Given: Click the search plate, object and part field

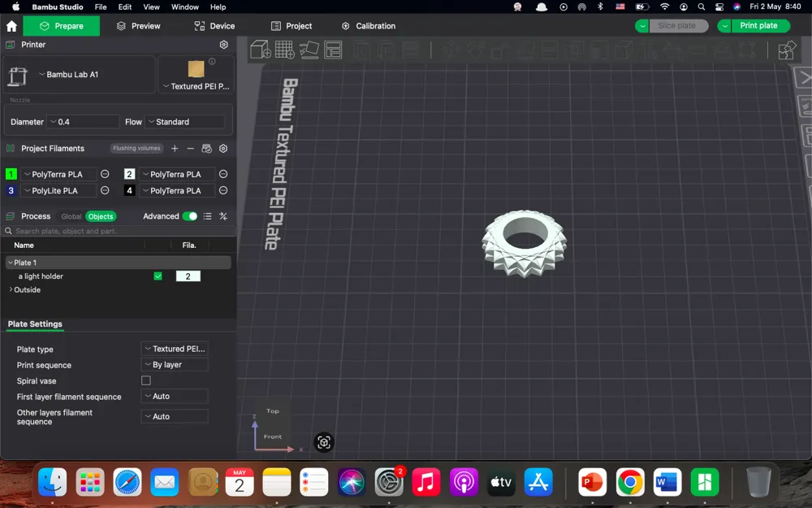Looking at the screenshot, I should (x=119, y=231).
